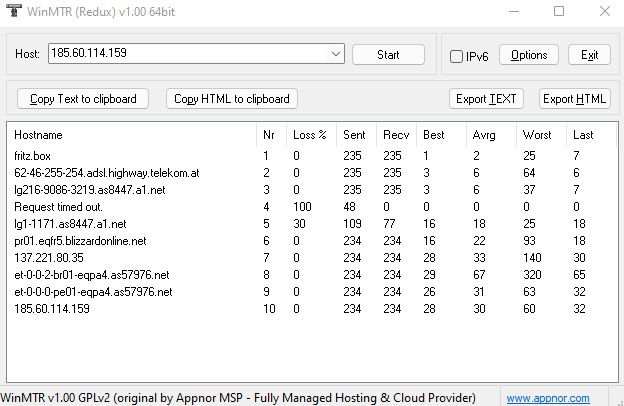Click Export HTML button
The height and width of the screenshot is (406, 624).
click(574, 98)
